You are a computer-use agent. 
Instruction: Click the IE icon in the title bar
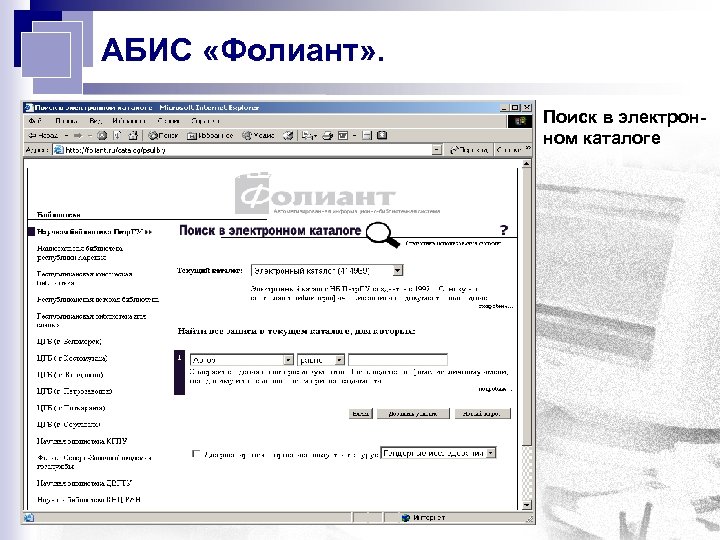[29, 107]
